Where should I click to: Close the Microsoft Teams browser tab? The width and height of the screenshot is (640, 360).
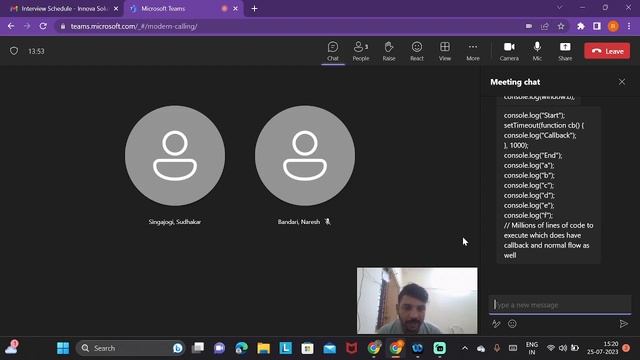236,9
